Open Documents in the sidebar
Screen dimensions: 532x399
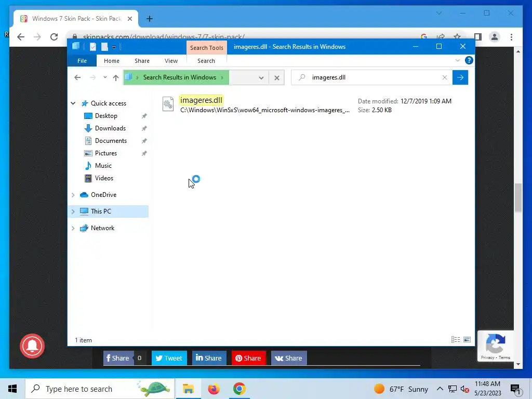(111, 141)
